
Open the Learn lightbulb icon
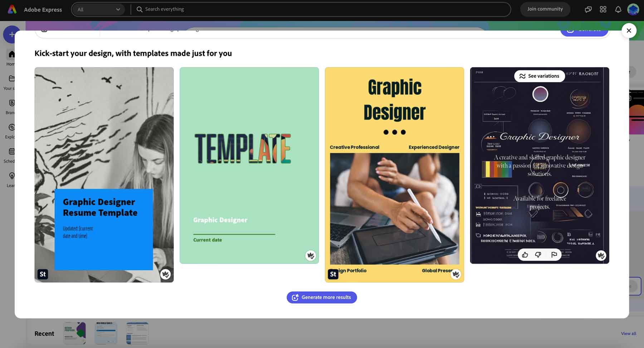[x=11, y=176]
